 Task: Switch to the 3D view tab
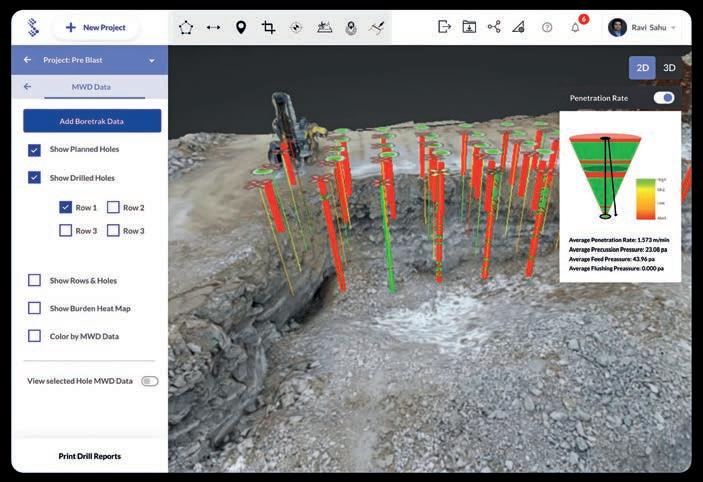click(669, 67)
